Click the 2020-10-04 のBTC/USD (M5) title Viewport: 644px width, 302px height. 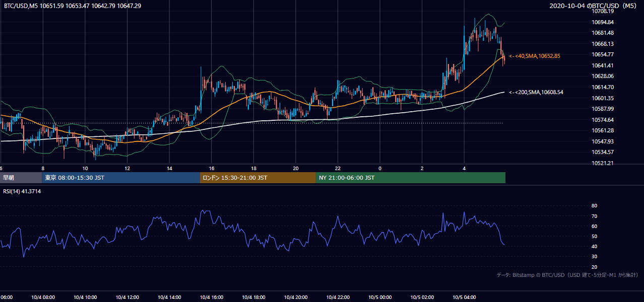(x=593, y=6)
